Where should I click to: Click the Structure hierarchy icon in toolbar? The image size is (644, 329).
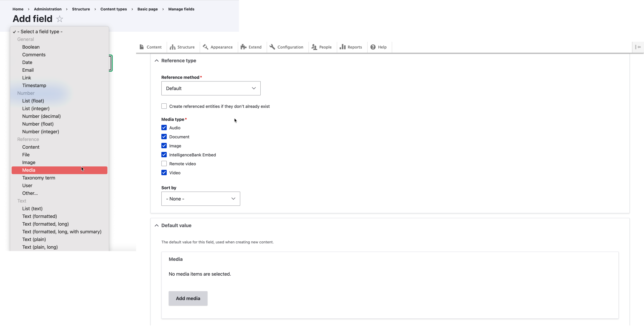pyautogui.click(x=173, y=47)
